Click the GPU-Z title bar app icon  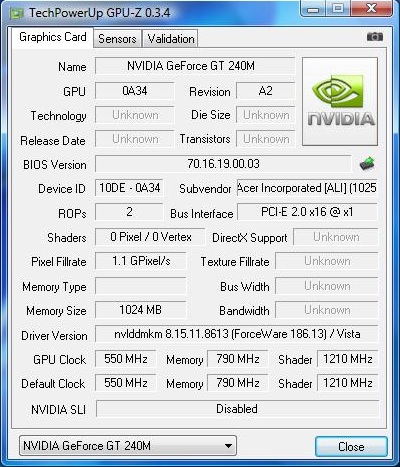pos(16,14)
